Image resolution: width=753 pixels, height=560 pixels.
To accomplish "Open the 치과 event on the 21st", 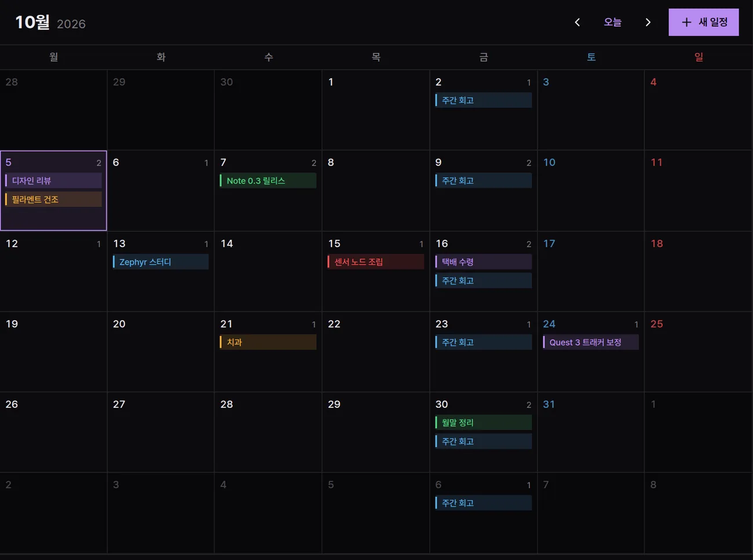I will [x=268, y=342].
